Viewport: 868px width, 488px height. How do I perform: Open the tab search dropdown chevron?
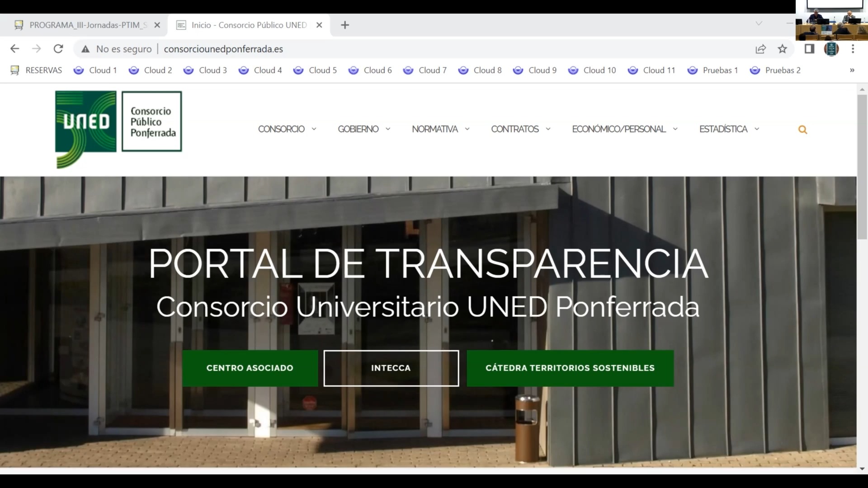click(759, 23)
